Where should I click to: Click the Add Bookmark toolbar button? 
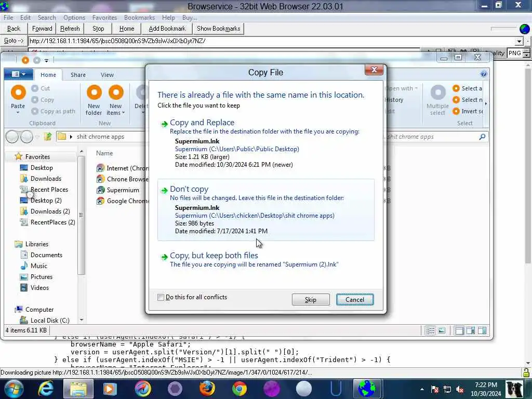[167, 29]
